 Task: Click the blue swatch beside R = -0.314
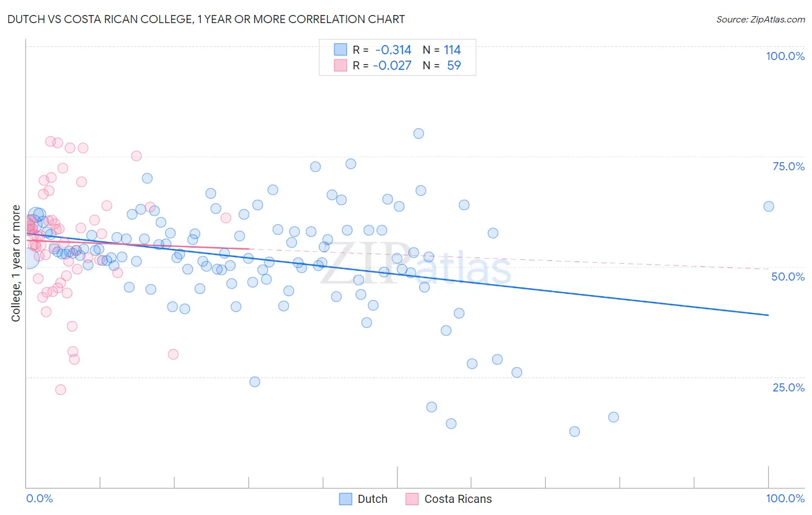pos(341,50)
